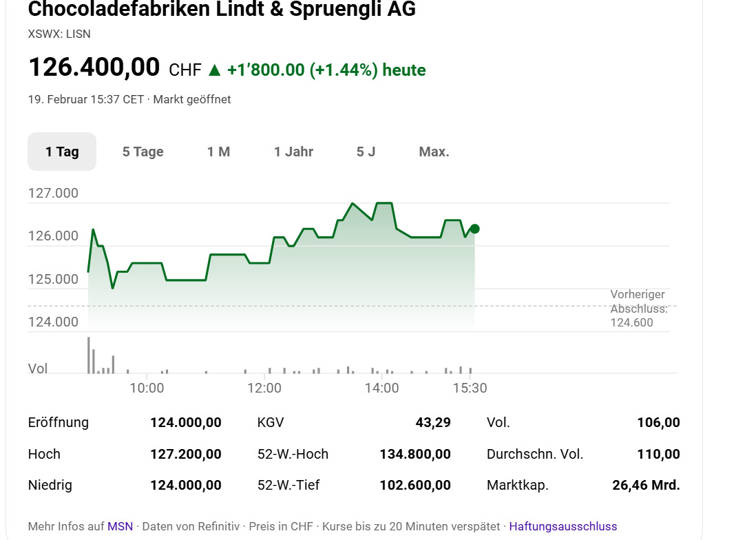Open the Haftungsausschluss disclaimer link
The image size is (756, 540).
click(563, 526)
